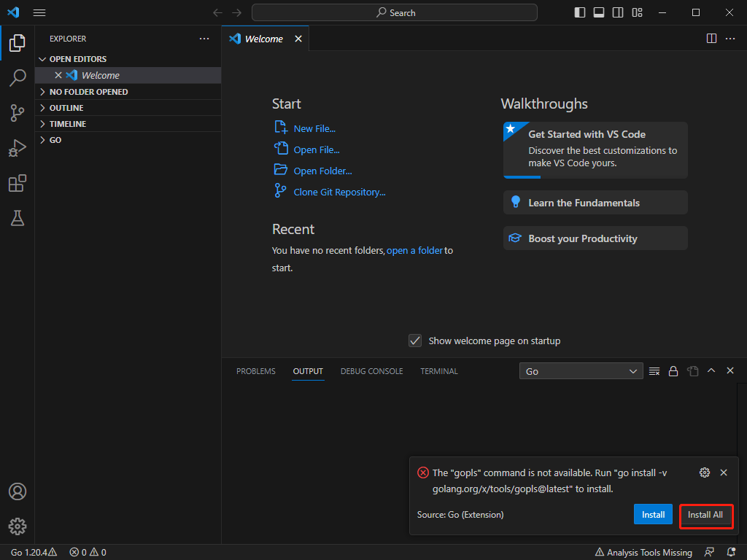Click the Install button
747x560 pixels.
tap(653, 514)
